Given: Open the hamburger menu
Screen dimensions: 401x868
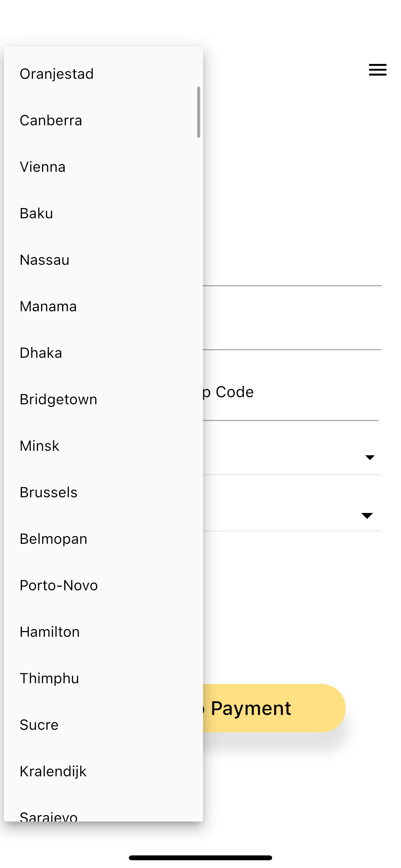Looking at the screenshot, I should click(377, 70).
